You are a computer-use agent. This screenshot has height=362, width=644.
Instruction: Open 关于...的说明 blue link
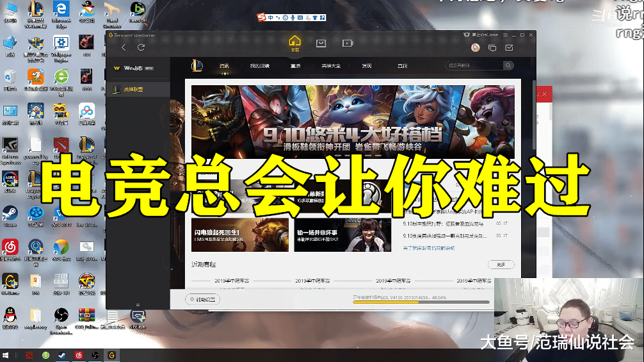(428, 248)
